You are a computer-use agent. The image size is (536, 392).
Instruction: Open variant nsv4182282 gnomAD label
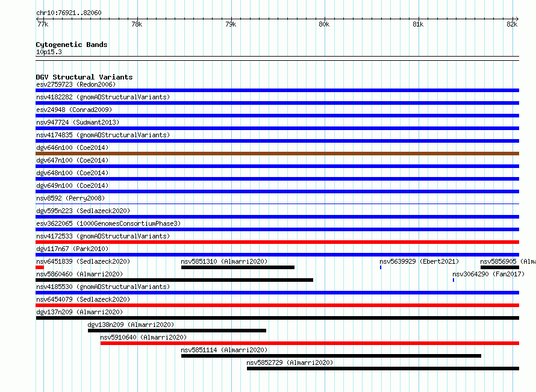[x=103, y=97]
